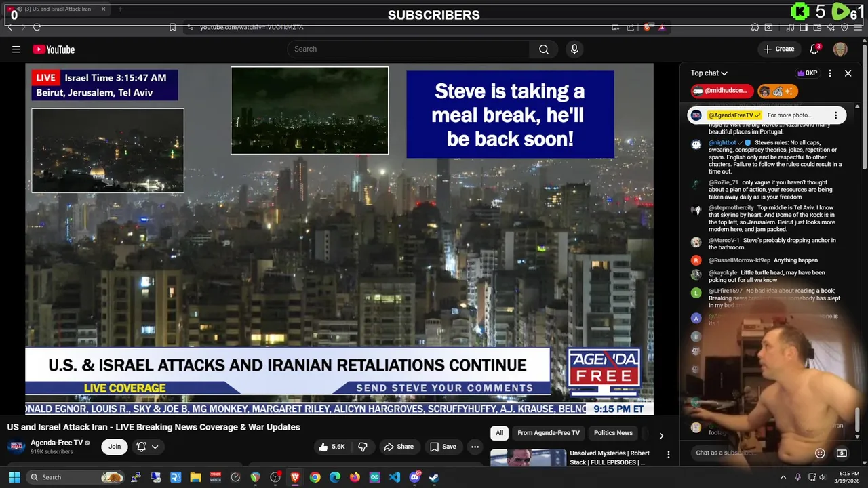Open Brave wallet toolbar icon
Viewport: 868px width, 488px height.
tap(817, 27)
